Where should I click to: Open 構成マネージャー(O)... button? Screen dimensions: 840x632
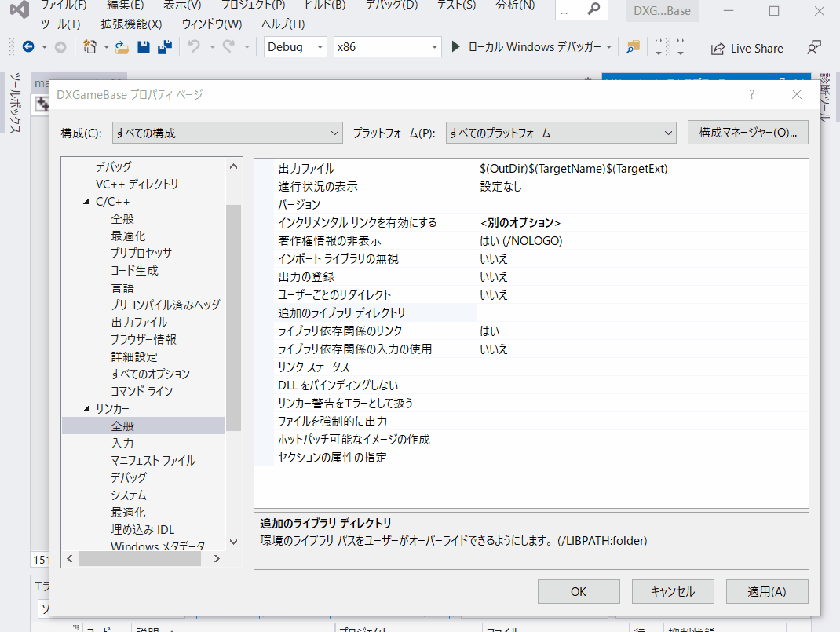pyautogui.click(x=748, y=133)
